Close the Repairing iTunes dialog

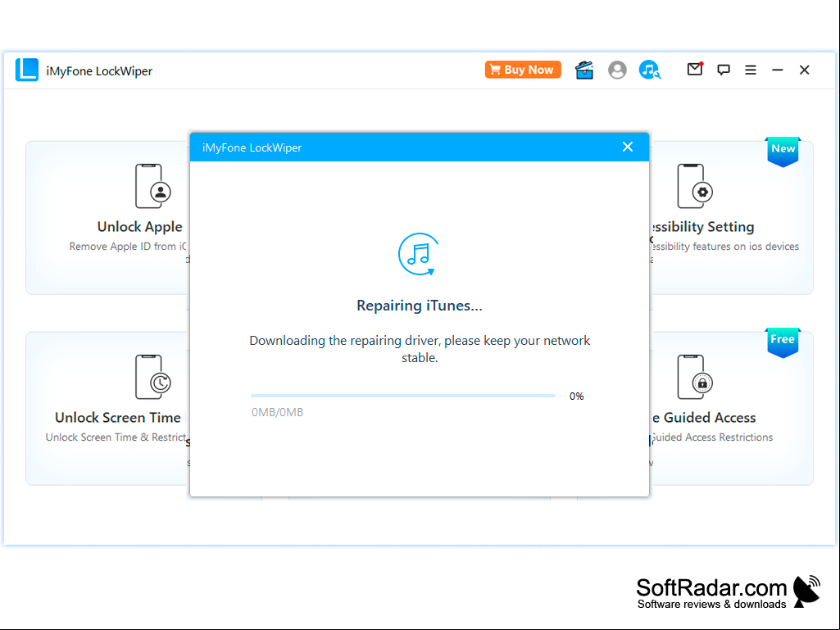tap(628, 147)
